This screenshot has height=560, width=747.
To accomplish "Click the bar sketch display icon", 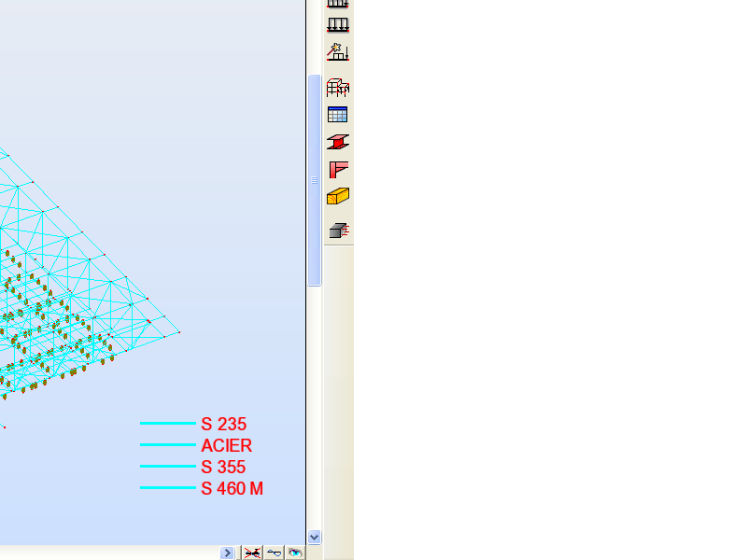I will click(274, 553).
